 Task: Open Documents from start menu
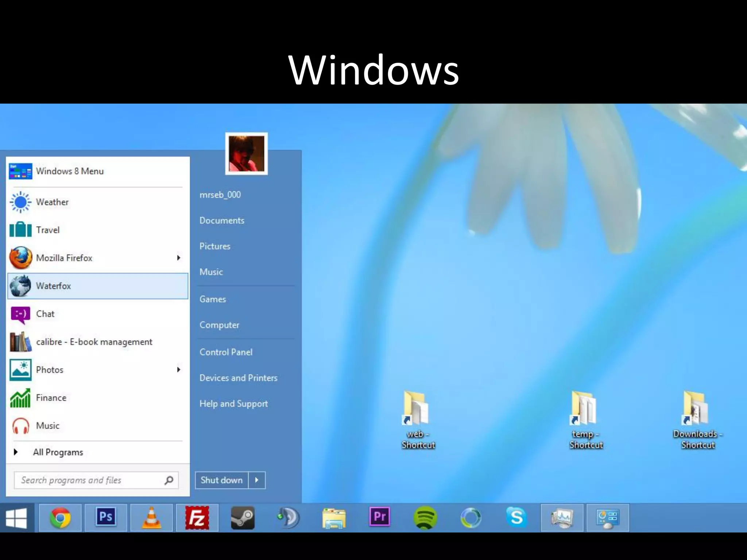click(222, 221)
